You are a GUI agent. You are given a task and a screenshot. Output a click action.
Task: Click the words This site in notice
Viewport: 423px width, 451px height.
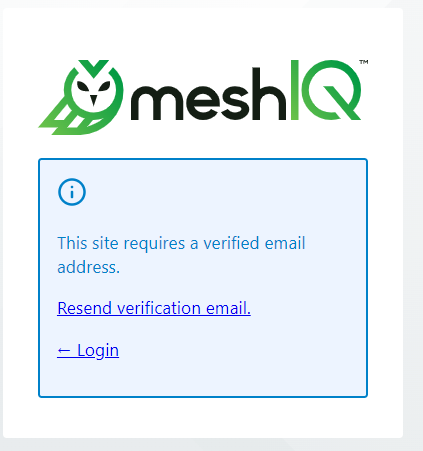tap(88, 243)
